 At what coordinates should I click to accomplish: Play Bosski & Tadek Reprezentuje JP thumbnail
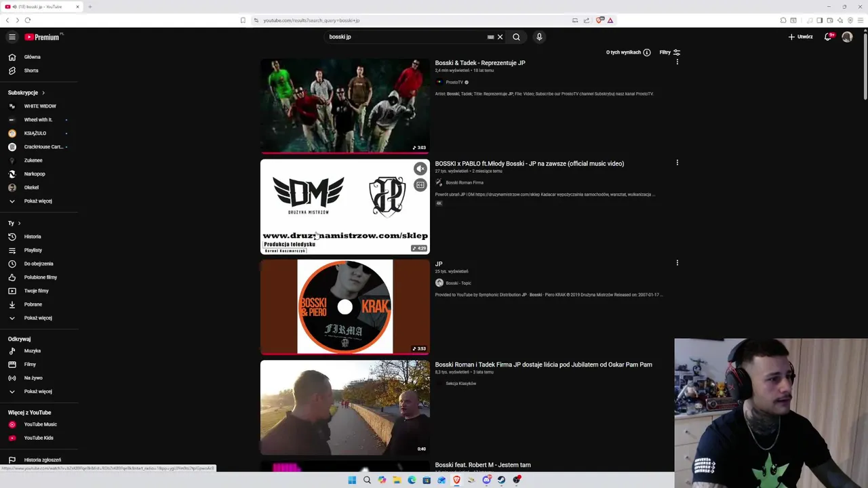[x=344, y=106]
